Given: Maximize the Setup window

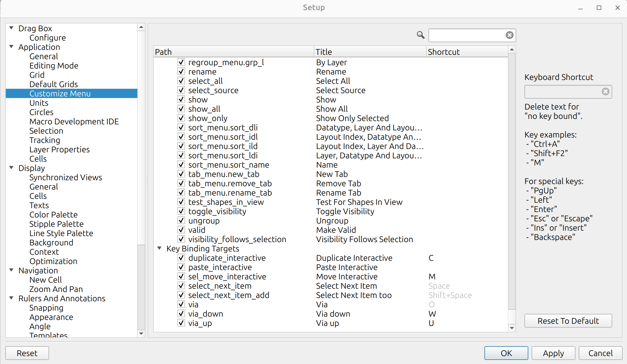Looking at the screenshot, I should click(x=599, y=8).
